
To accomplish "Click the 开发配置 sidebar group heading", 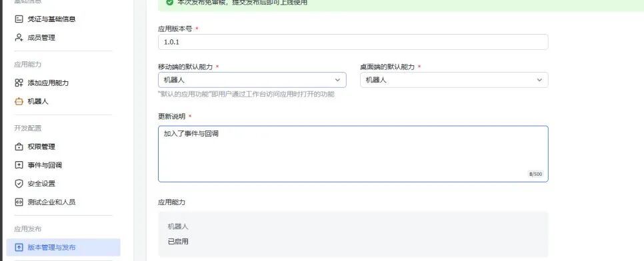I will [27, 129].
